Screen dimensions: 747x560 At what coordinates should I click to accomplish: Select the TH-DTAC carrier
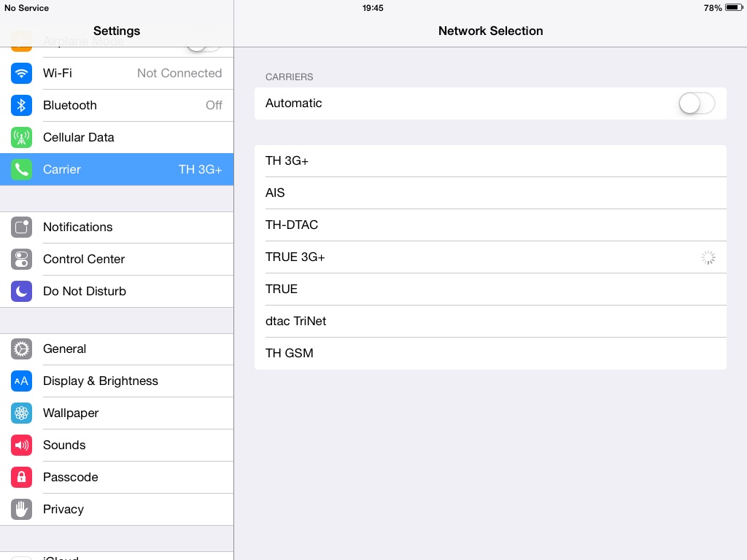click(490, 225)
